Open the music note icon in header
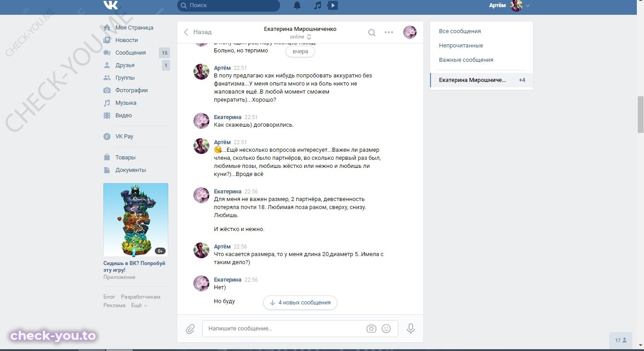The width and height of the screenshot is (644, 351). coord(317,5)
